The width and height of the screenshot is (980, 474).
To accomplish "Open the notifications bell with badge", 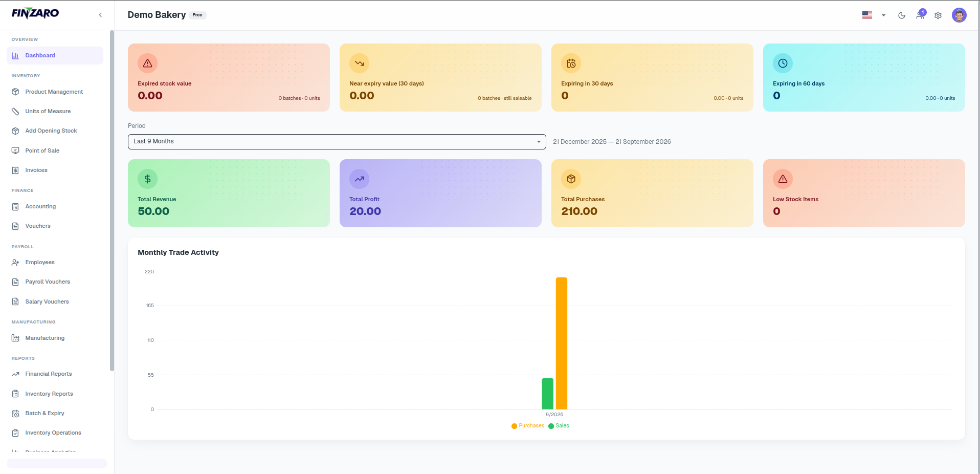I will click(920, 14).
